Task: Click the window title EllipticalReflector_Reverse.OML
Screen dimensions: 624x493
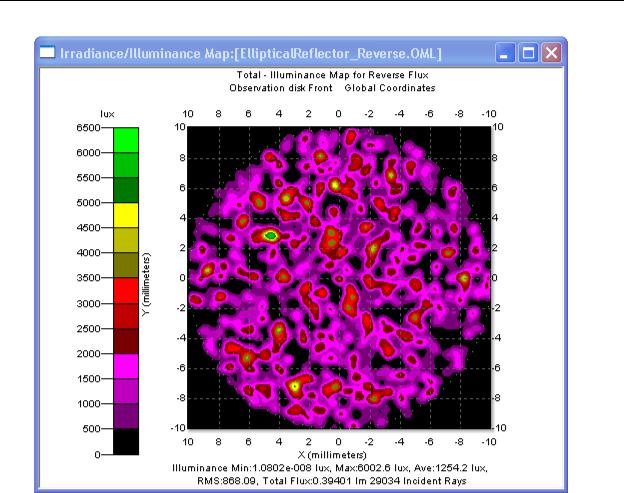Action: coord(338,54)
